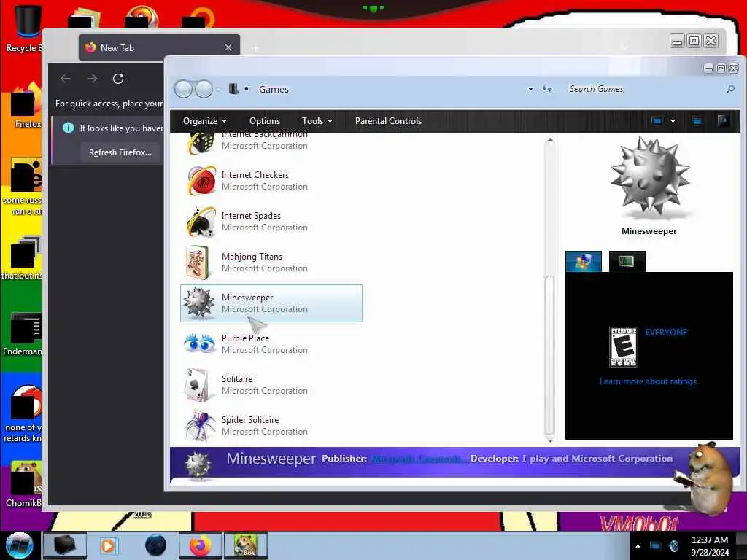Go back in Games explorer
Image resolution: width=747 pixels, height=560 pixels.
[183, 89]
